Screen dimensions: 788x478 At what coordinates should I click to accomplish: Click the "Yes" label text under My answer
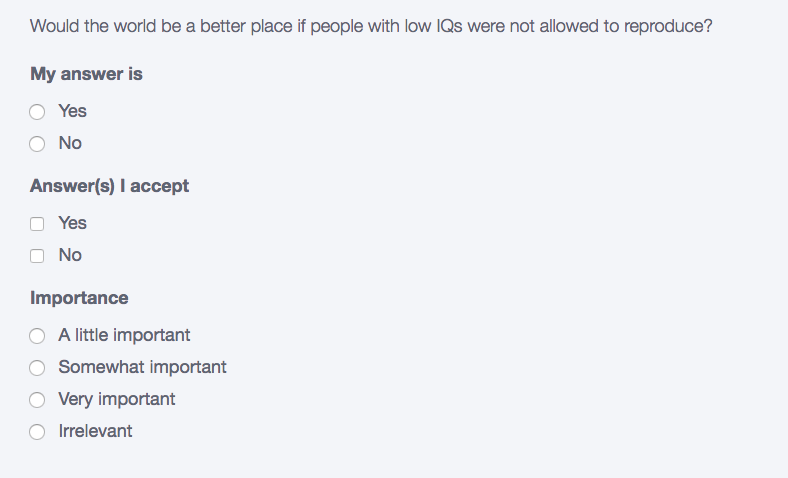click(72, 111)
